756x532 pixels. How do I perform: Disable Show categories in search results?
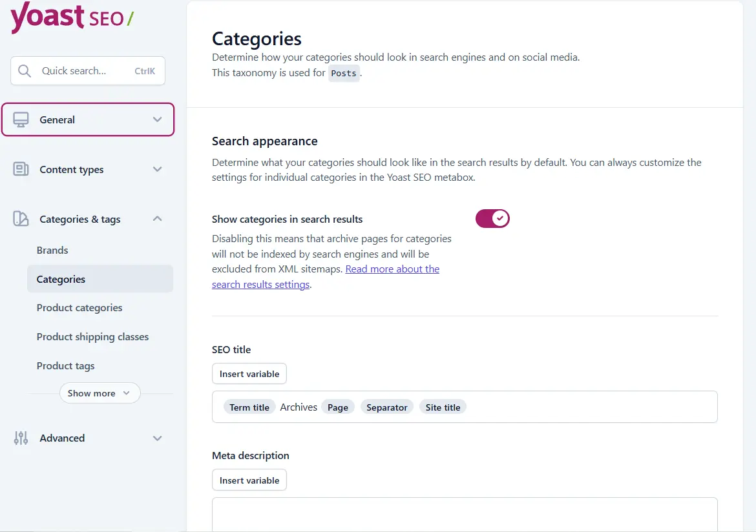(492, 218)
